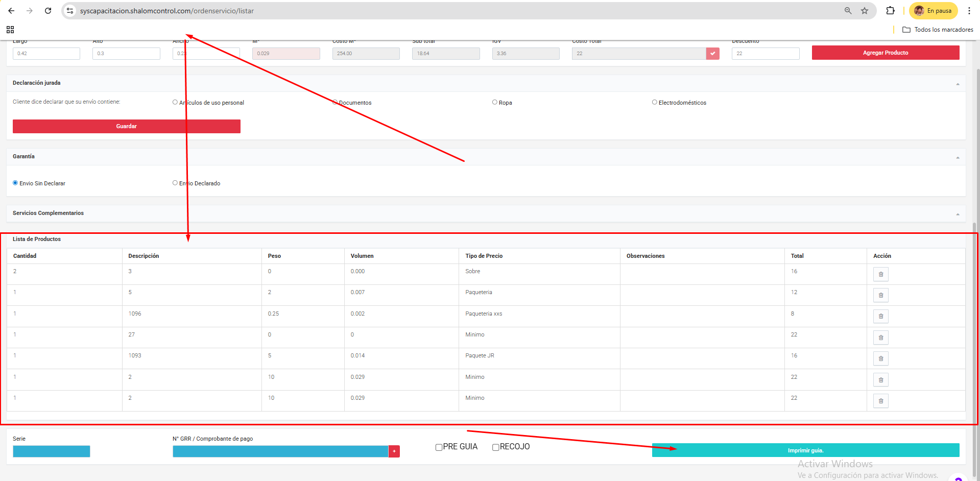Screen dimensions: 980x481
Task: Click trash icon for Paqueteria xxs row
Action: pos(880,317)
